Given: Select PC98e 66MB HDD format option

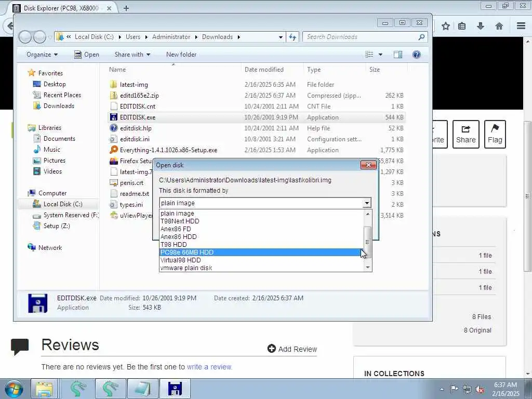Looking at the screenshot, I should point(261,252).
